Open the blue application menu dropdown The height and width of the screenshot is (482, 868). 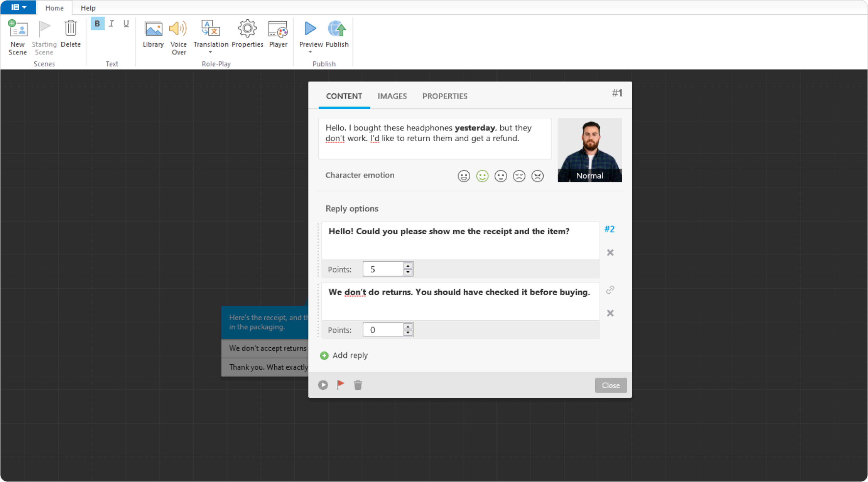pyautogui.click(x=19, y=7)
